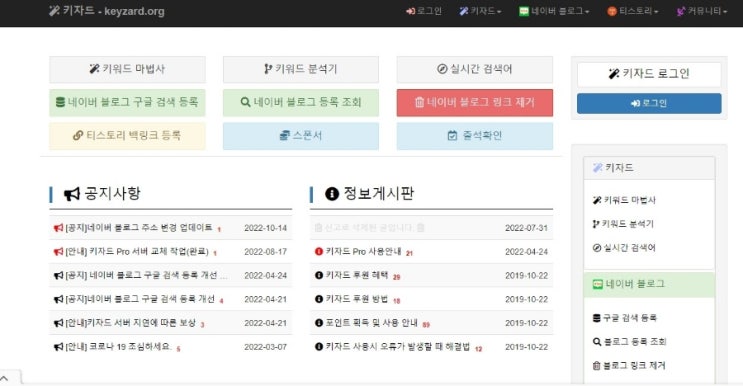Click the blue 로그인 button in sidebar
This screenshot has height=386, width=743.
649,103
